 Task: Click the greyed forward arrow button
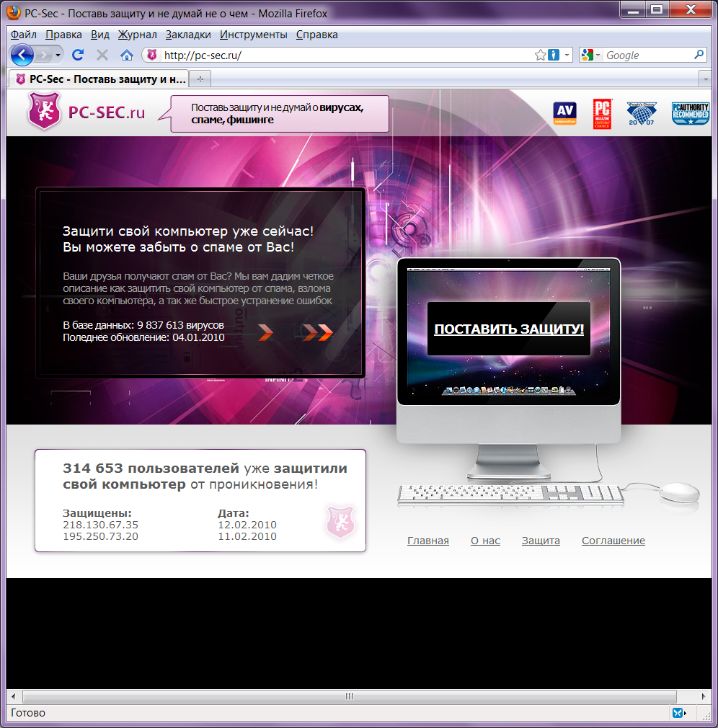(43, 56)
